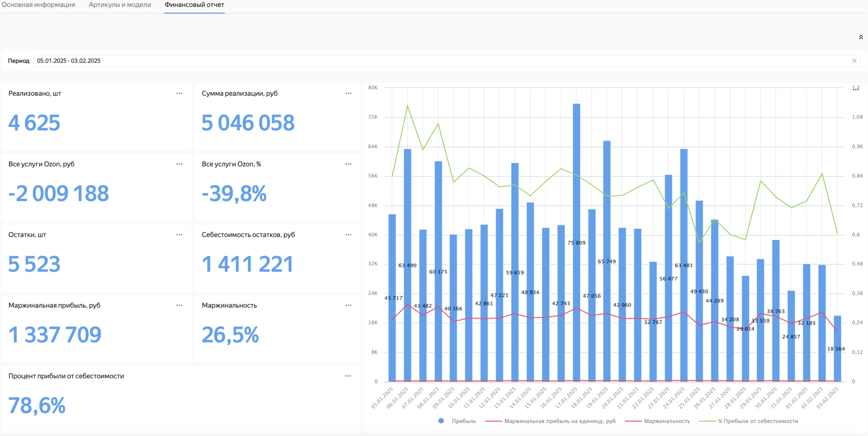Viewport: 868px width, 436px height.
Task: Collapse the filter panel with double chevron
Action: tap(861, 37)
